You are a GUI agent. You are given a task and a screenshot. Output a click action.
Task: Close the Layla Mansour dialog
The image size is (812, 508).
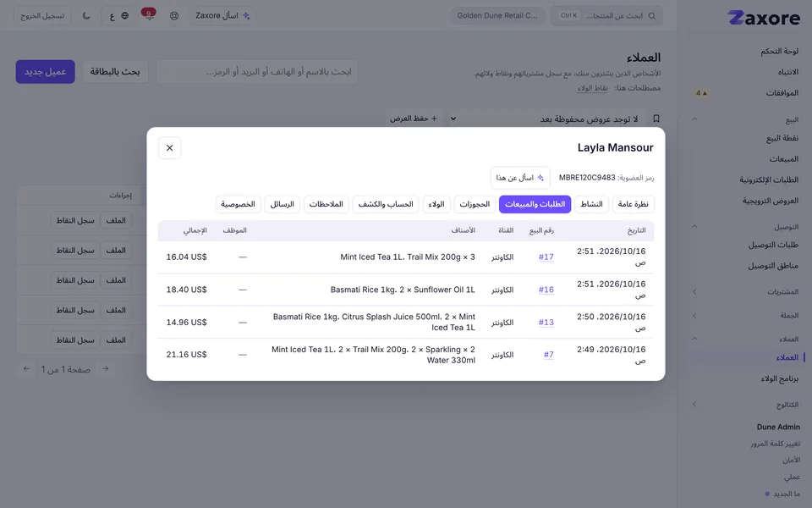pyautogui.click(x=169, y=147)
